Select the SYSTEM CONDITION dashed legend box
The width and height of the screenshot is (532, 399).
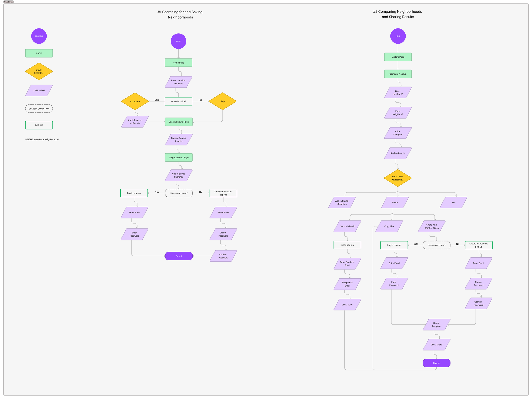39,109
